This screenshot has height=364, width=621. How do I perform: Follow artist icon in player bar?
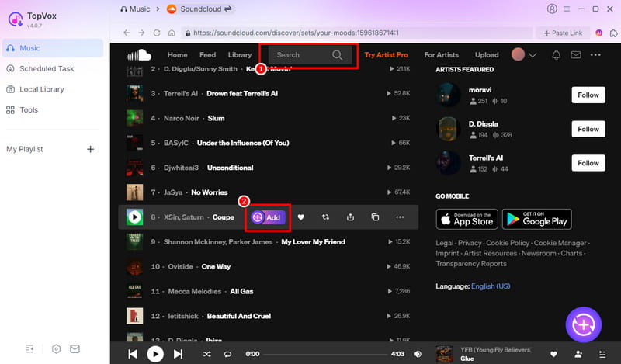(x=578, y=354)
